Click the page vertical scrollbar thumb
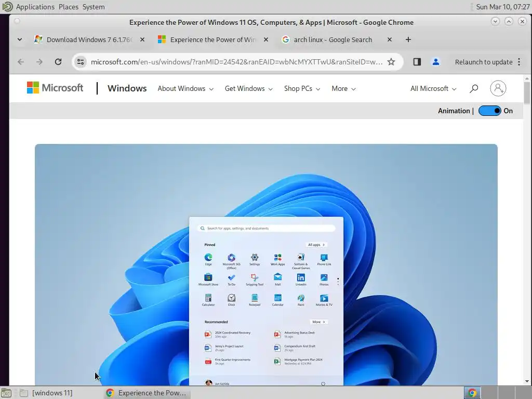This screenshot has height=399, width=532. tap(527, 92)
